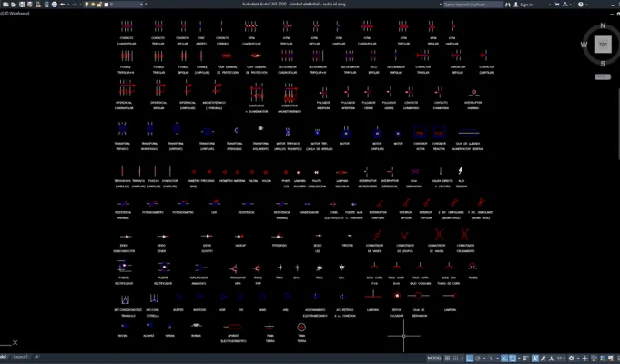Click the graphics performance status bar icon
This screenshot has height=364, width=620.
[603, 359]
